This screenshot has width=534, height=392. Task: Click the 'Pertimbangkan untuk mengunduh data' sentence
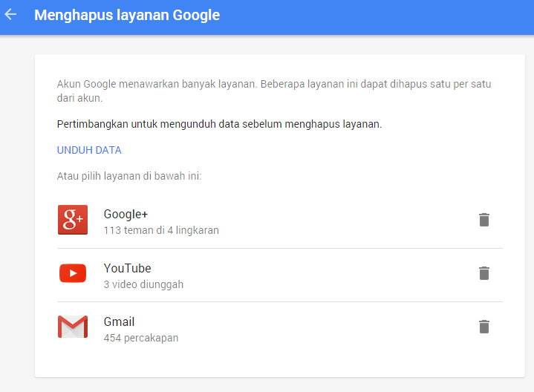click(x=219, y=124)
